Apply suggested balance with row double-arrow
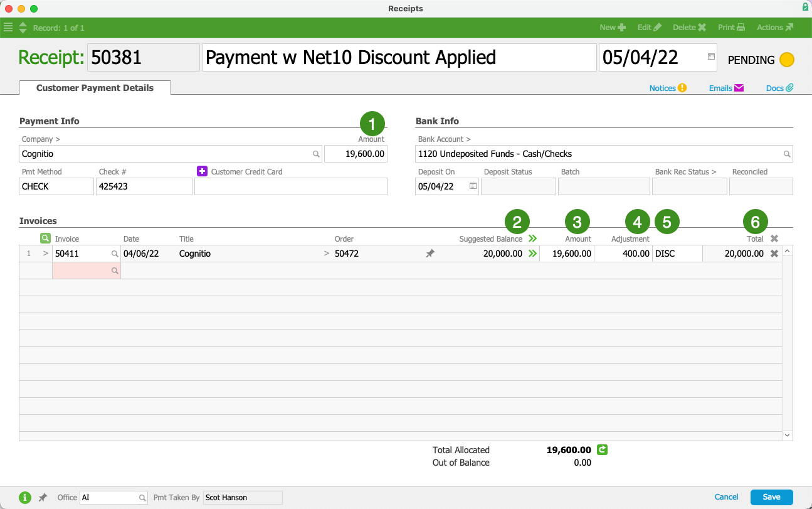This screenshot has height=509, width=812. [533, 254]
